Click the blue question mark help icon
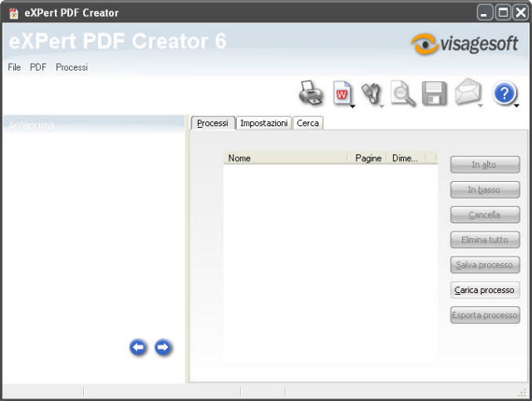Screen dimensions: 532x401 505,93
